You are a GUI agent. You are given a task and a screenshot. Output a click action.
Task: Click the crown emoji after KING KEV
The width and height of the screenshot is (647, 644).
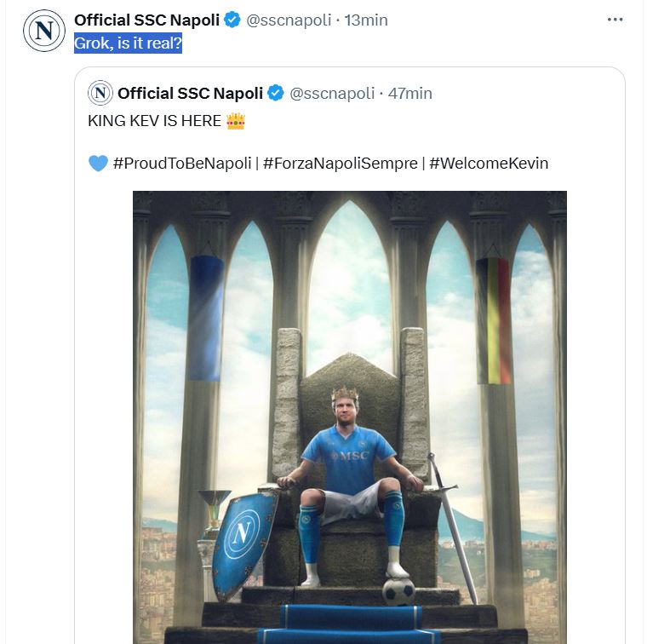click(x=236, y=122)
